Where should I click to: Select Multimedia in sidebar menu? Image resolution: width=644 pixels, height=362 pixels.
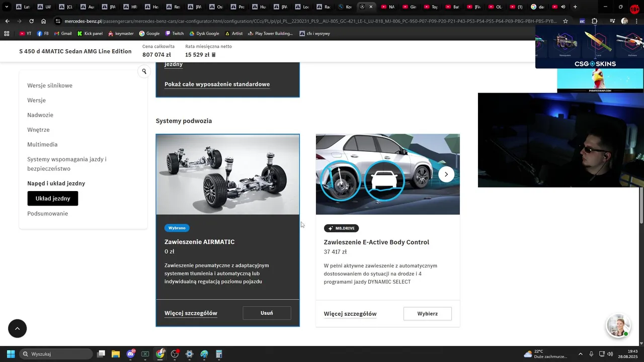pos(42,144)
